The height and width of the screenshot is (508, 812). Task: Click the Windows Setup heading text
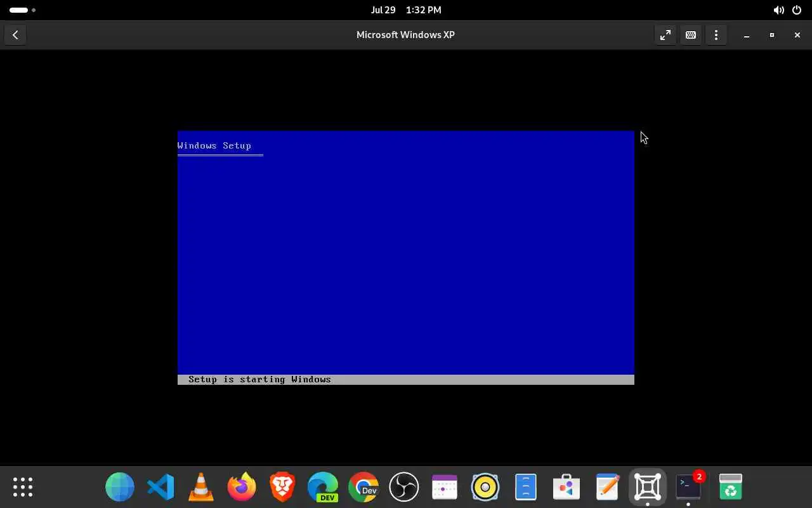pyautogui.click(x=214, y=145)
